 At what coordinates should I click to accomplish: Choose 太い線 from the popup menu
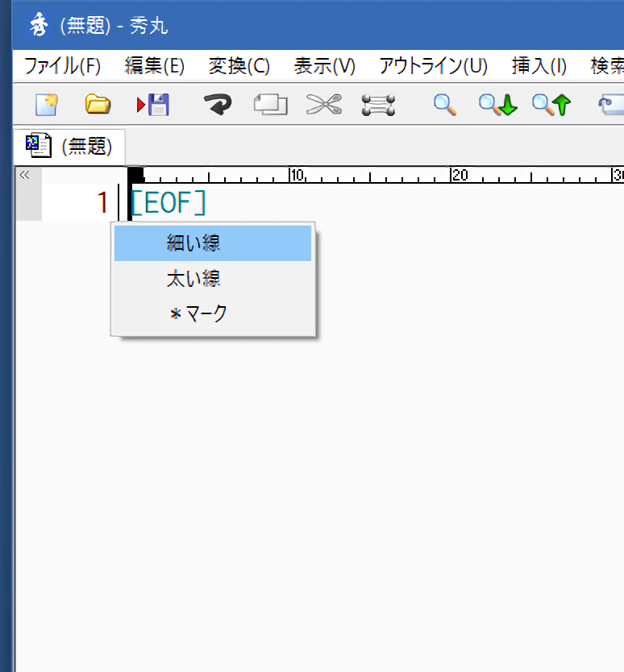pyautogui.click(x=193, y=279)
